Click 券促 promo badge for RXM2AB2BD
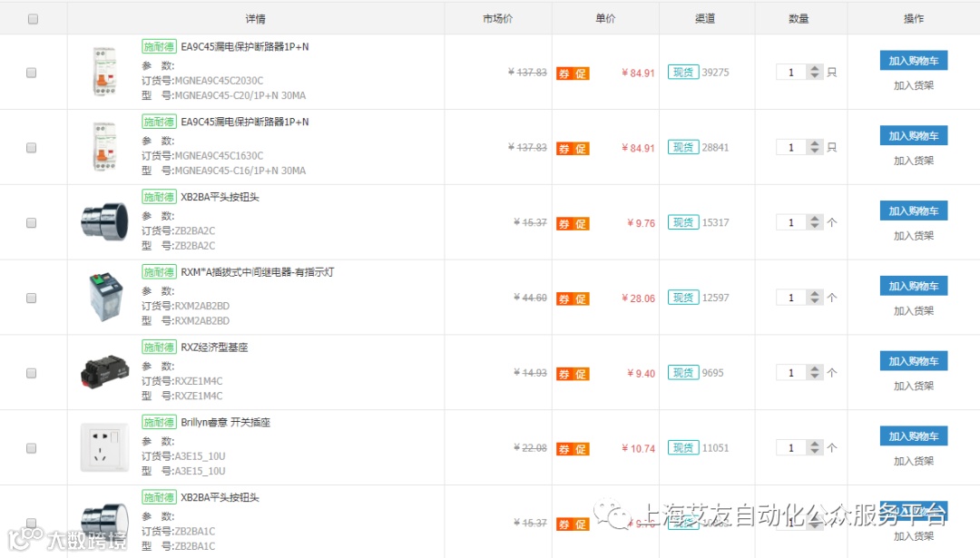This screenshot has height=558, width=980. (x=573, y=299)
